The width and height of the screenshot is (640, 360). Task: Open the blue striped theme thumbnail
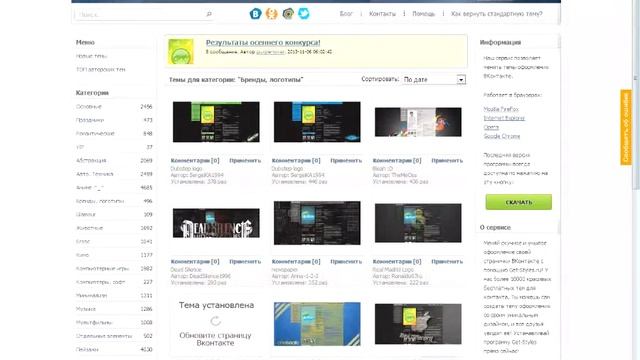317,324
